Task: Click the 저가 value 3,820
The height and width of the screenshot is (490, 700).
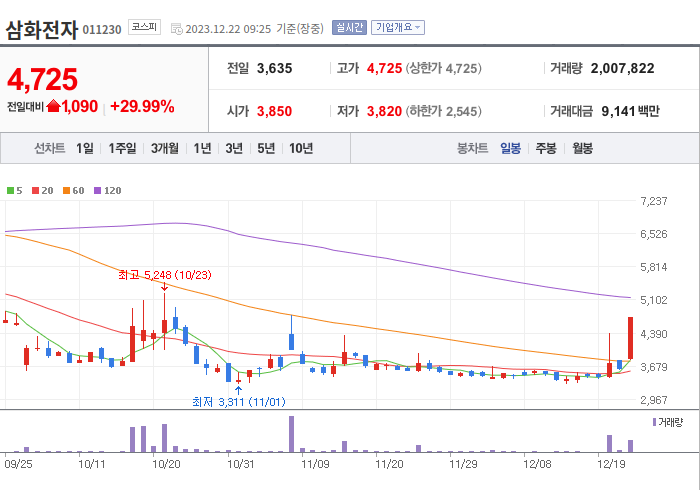Action: tap(384, 111)
